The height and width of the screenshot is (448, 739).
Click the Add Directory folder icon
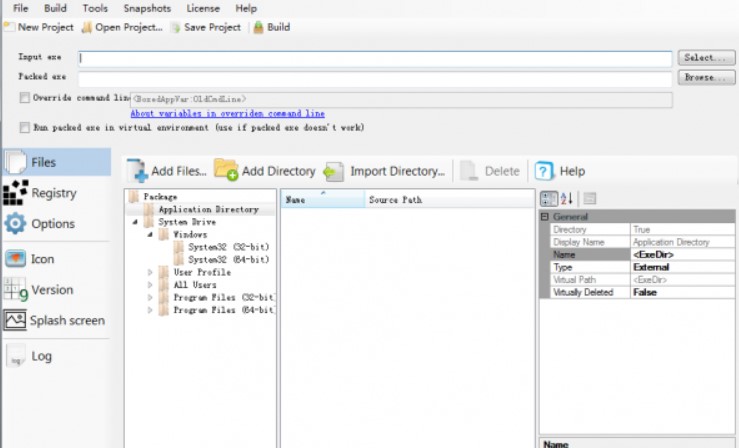[226, 171]
